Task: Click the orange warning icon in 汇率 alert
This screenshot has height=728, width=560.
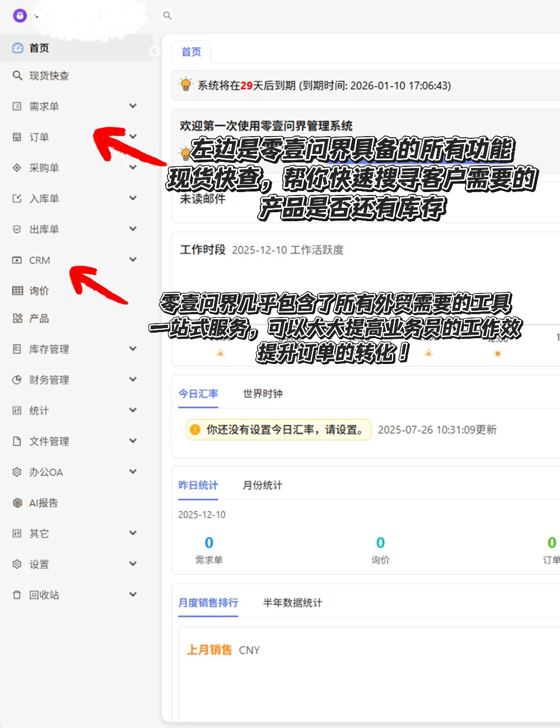Action: 195,430
